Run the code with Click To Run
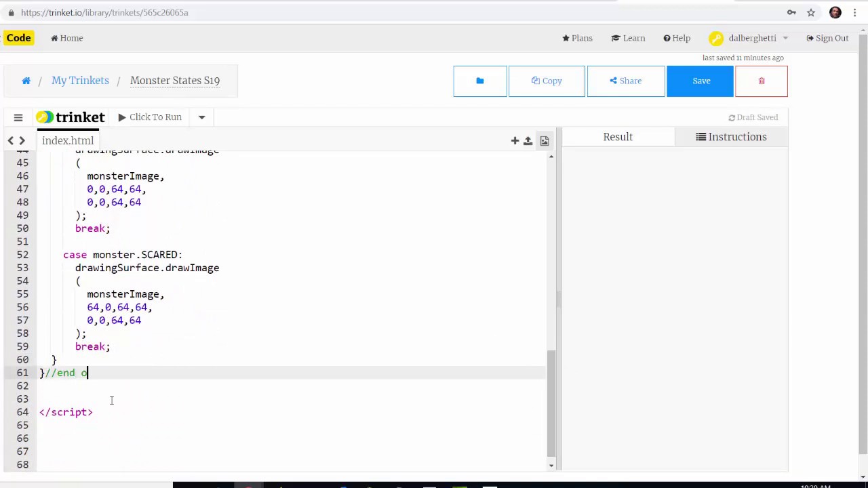This screenshot has height=488, width=868. (150, 117)
